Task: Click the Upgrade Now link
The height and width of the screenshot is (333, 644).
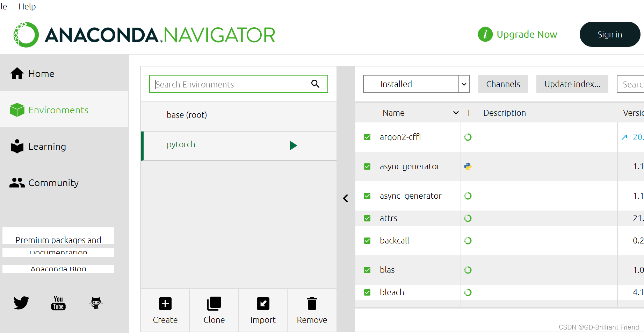Action: 527,34
